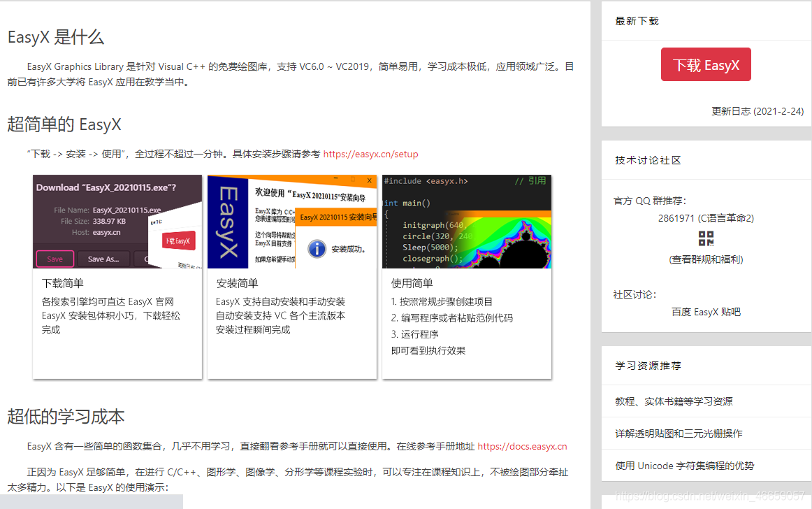812x509 pixels.
Task: Open QQ group 2861971 (C语言革命2)
Action: (706, 218)
